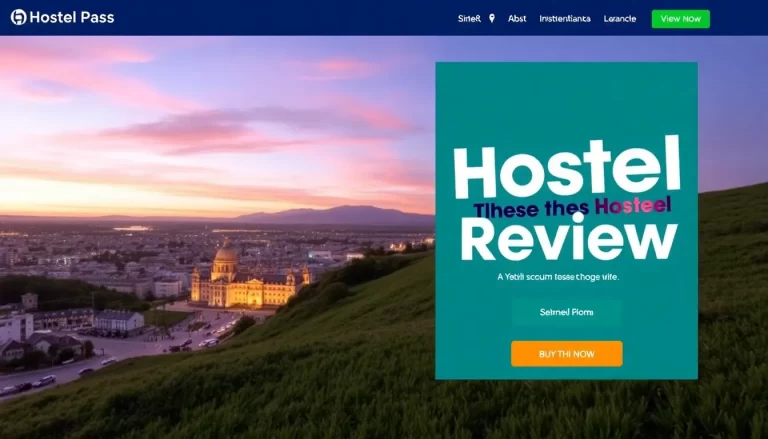Click the large Review heading text
Screen dimensions: 768x439
[569, 239]
